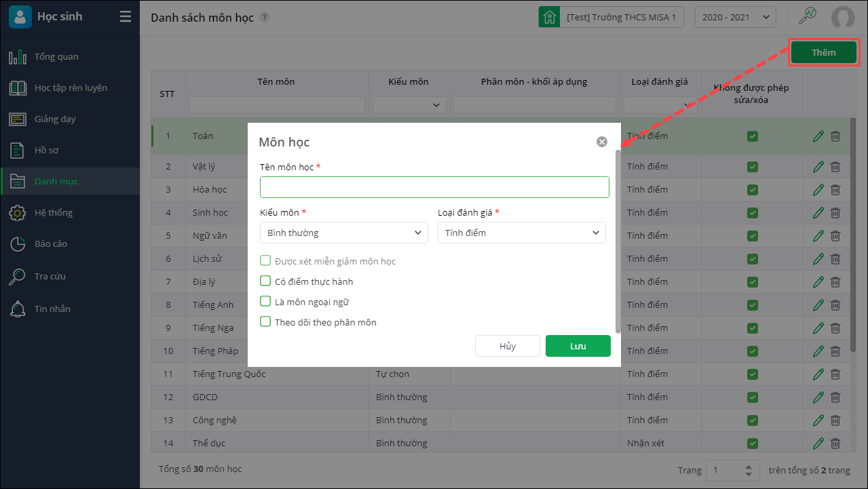Delete the Hóa học subject with trash icon
This screenshot has height=489, width=868.
pyautogui.click(x=835, y=190)
